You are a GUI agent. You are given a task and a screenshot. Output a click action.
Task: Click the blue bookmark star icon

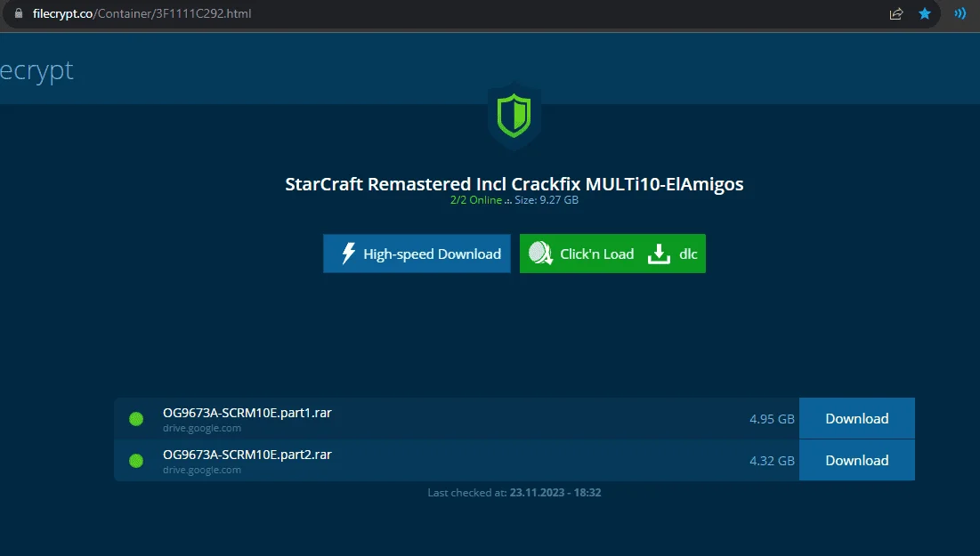point(925,13)
